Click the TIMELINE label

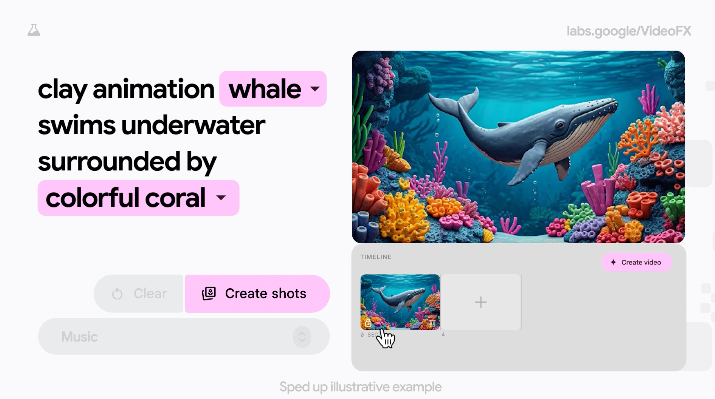pyautogui.click(x=376, y=257)
